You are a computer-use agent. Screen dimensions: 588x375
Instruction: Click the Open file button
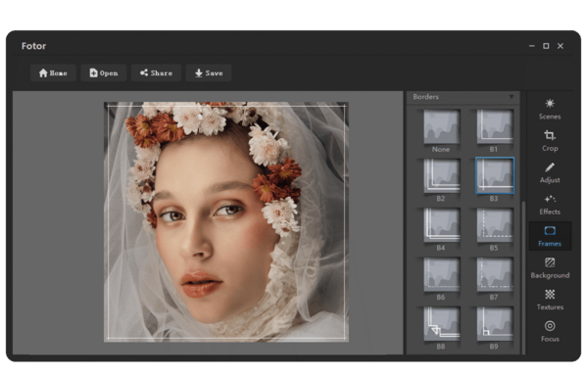click(x=104, y=72)
